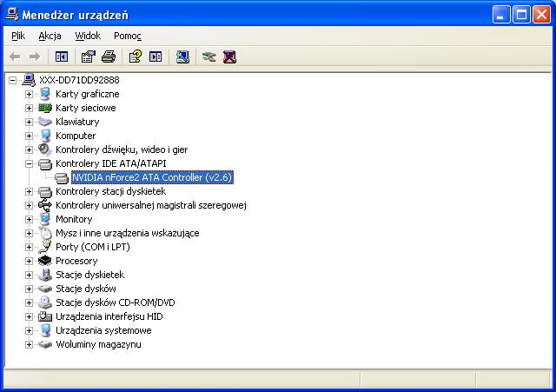Click the Karty graficzne display icon
556x392 pixels.
(x=45, y=94)
